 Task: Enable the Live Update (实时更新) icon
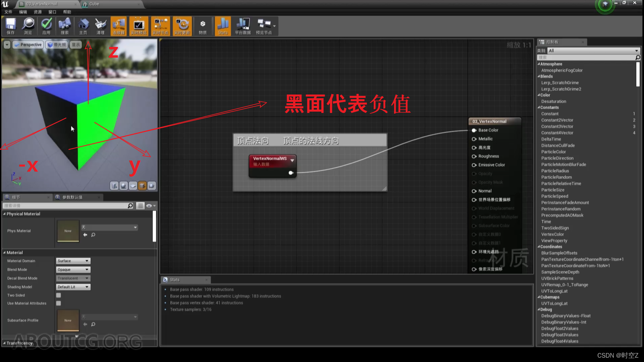[x=182, y=26]
